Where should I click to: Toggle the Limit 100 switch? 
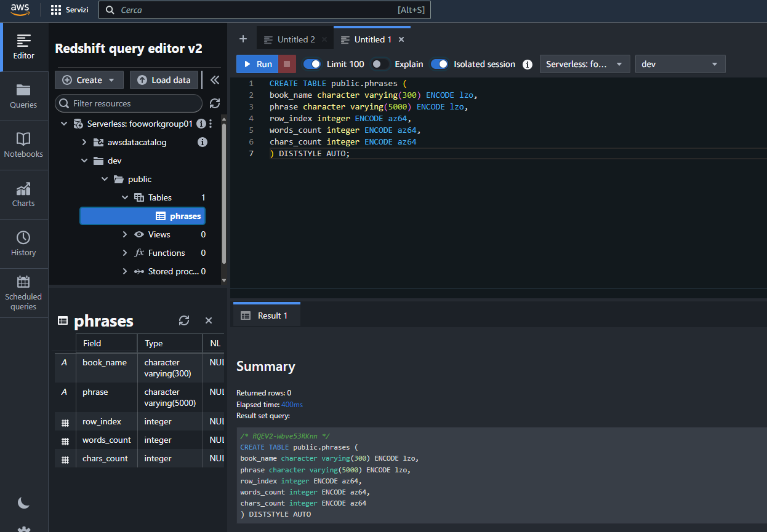(x=312, y=64)
